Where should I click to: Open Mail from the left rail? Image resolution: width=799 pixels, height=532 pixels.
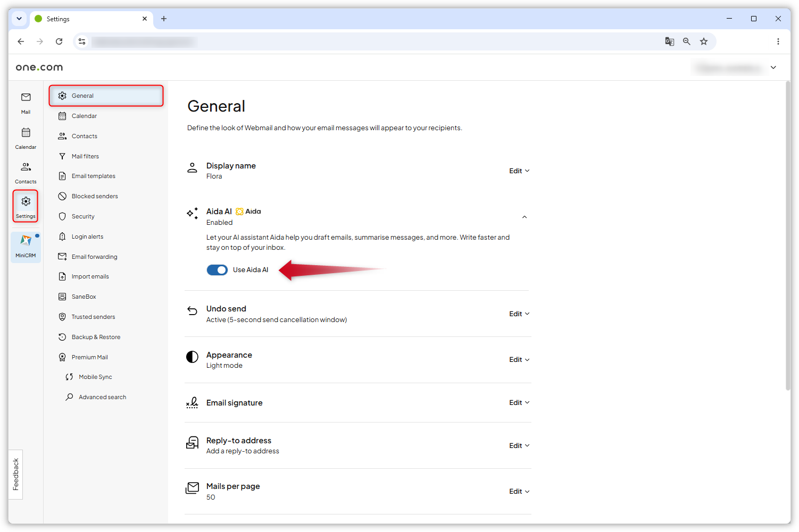26,103
